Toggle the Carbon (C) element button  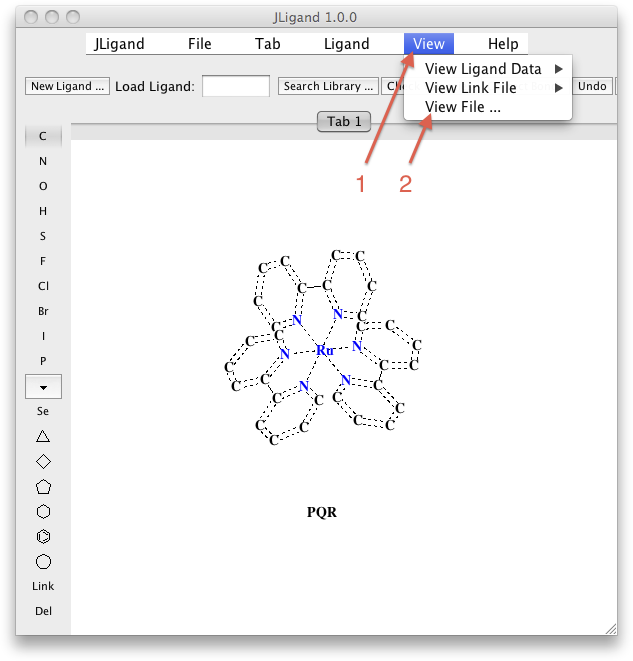(x=43, y=136)
